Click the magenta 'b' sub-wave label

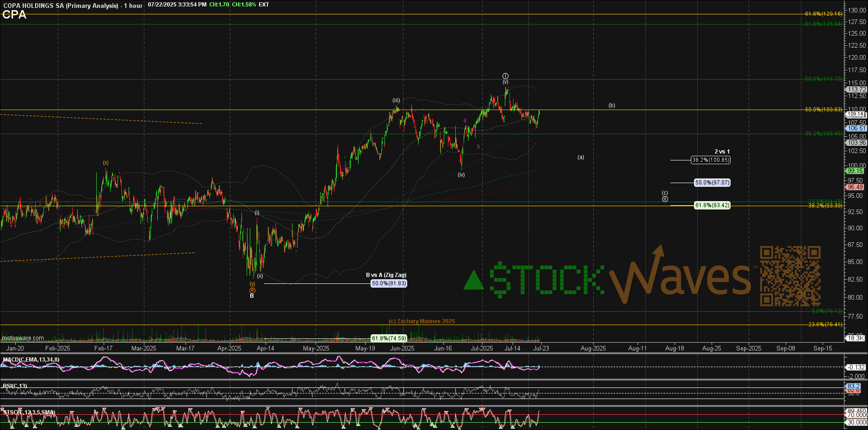pos(478,147)
